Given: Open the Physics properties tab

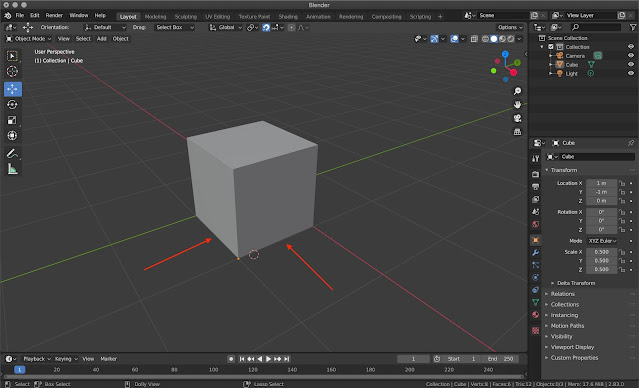Looking at the screenshot, I should pyautogui.click(x=535, y=278).
